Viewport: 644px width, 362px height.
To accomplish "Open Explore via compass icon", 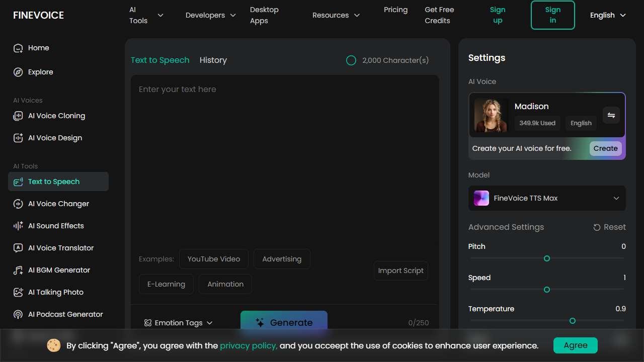I will point(18,72).
